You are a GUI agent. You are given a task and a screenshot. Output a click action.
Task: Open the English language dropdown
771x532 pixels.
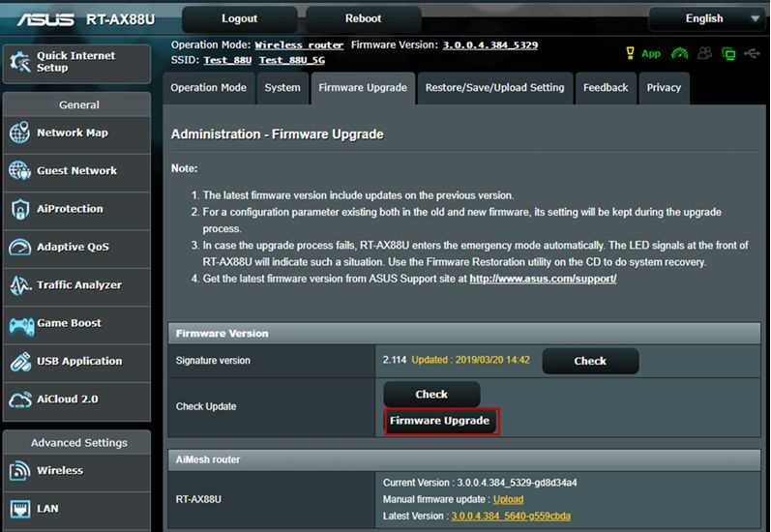click(707, 18)
